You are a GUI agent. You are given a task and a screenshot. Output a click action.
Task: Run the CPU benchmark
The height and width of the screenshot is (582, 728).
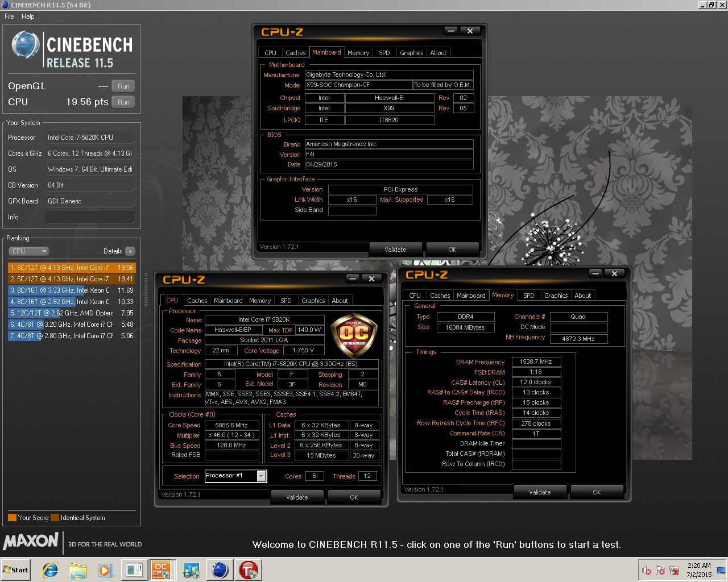pos(123,102)
